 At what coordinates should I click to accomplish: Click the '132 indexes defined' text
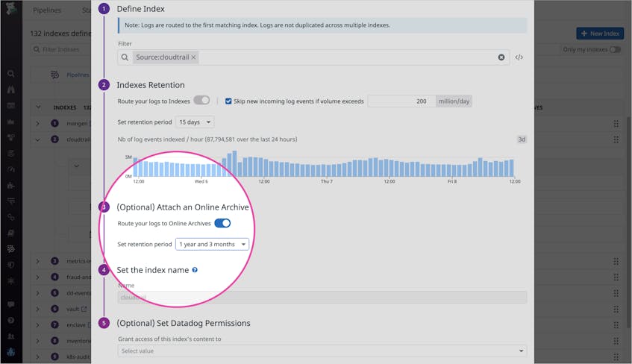[x=61, y=34]
